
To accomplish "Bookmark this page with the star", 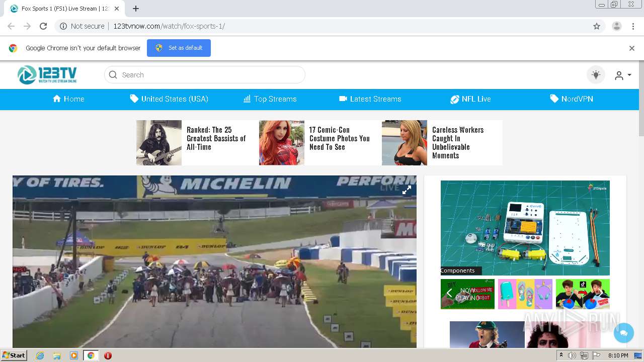I will point(597,26).
